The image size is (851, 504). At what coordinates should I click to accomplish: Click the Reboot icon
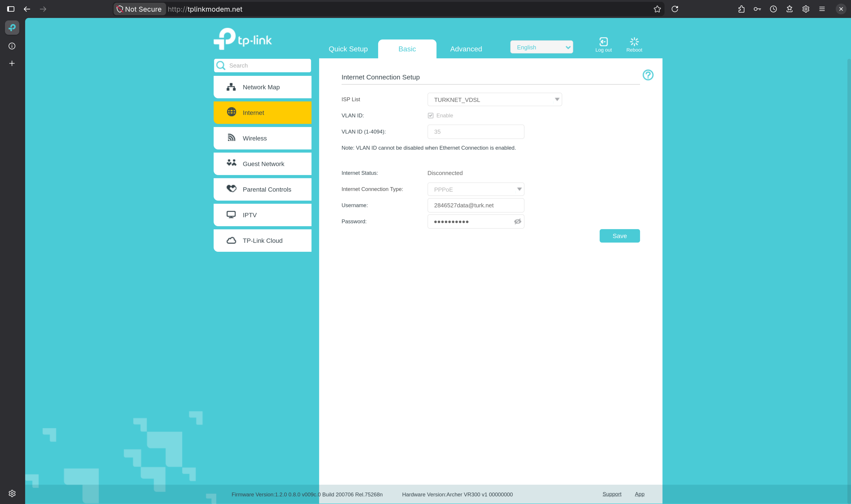tap(634, 42)
